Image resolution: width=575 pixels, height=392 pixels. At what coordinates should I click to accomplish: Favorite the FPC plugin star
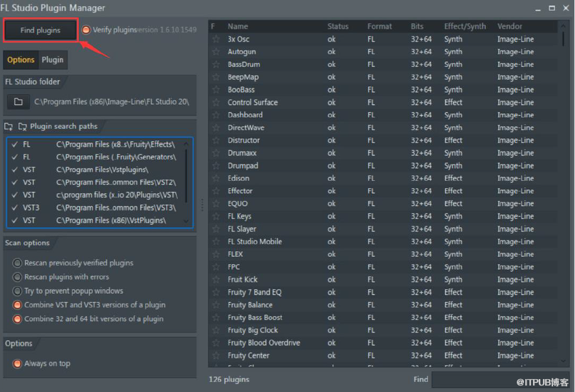click(x=216, y=267)
